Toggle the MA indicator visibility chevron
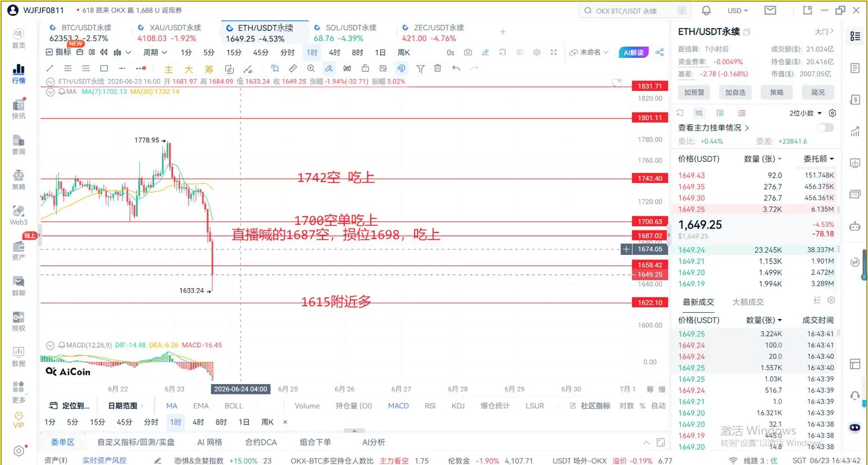Screen dimensions: 868x465 50,92
